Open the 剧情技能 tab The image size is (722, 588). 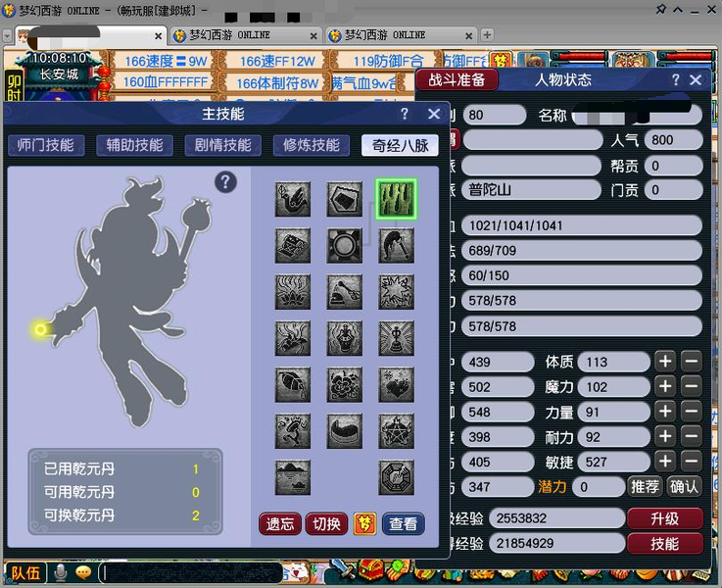222,145
